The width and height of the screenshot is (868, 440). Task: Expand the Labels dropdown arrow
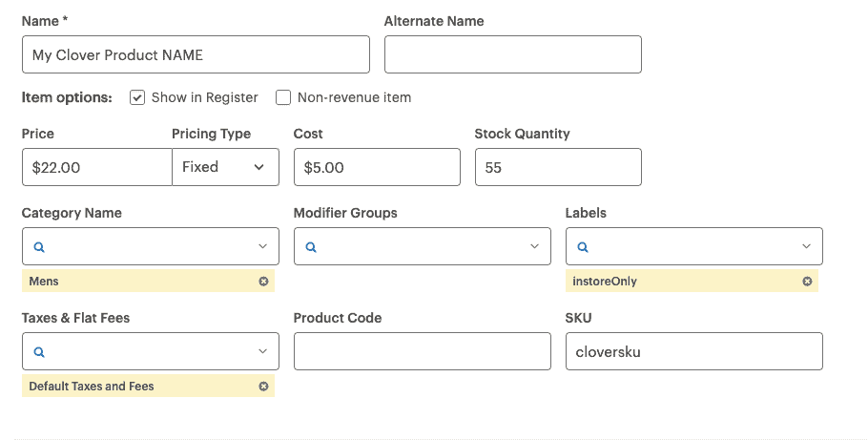(806, 246)
